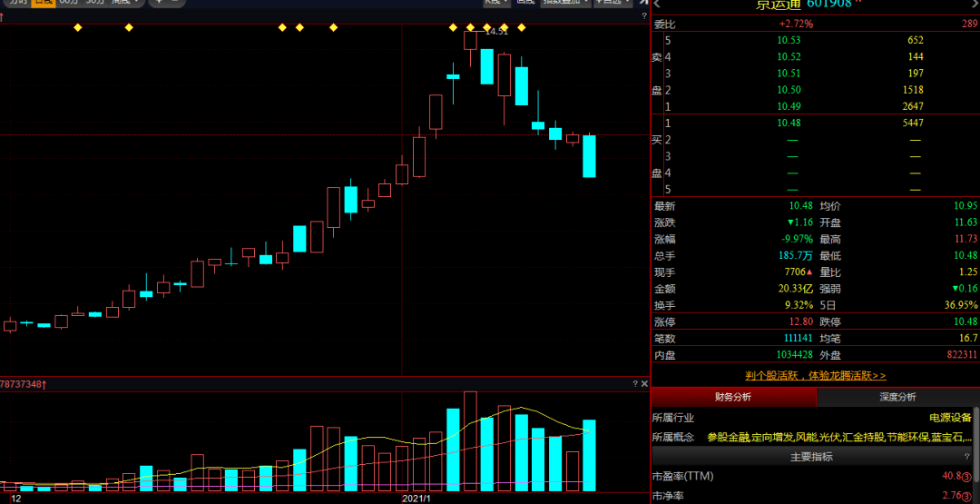Viewport: 980px width, 504px height.
Task: Open the 判个股活跃，体验龙腾活跃 link
Action: pos(816,376)
